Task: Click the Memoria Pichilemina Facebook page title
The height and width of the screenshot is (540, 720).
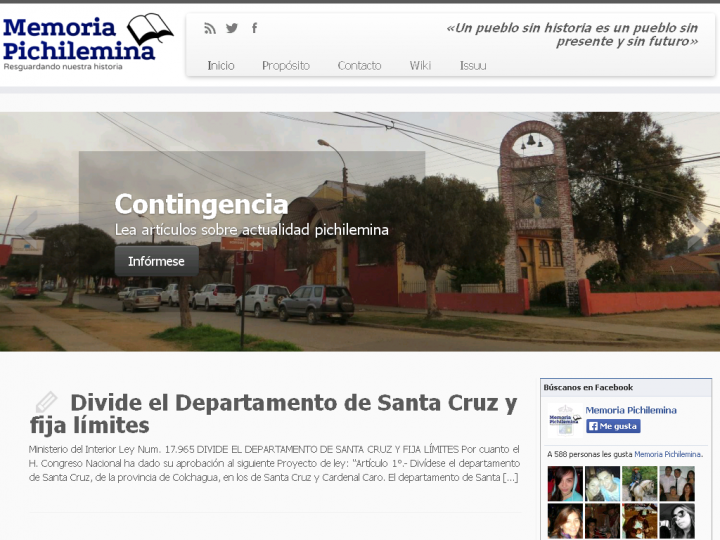Action: point(631,410)
